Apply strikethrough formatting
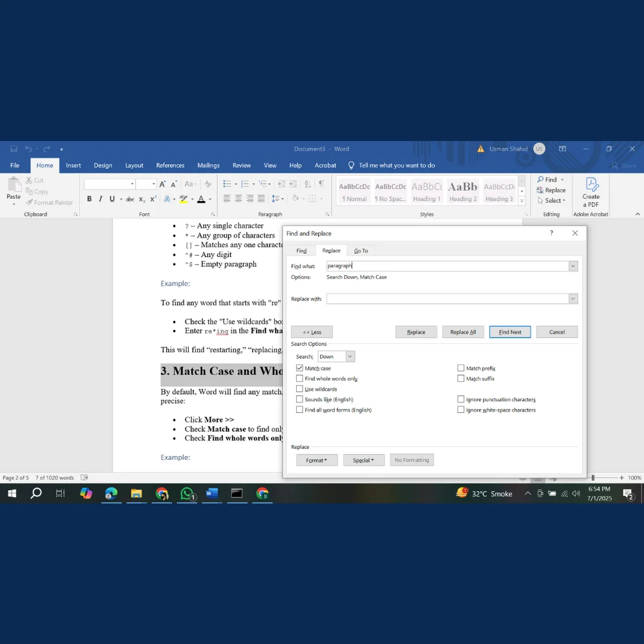 (130, 199)
